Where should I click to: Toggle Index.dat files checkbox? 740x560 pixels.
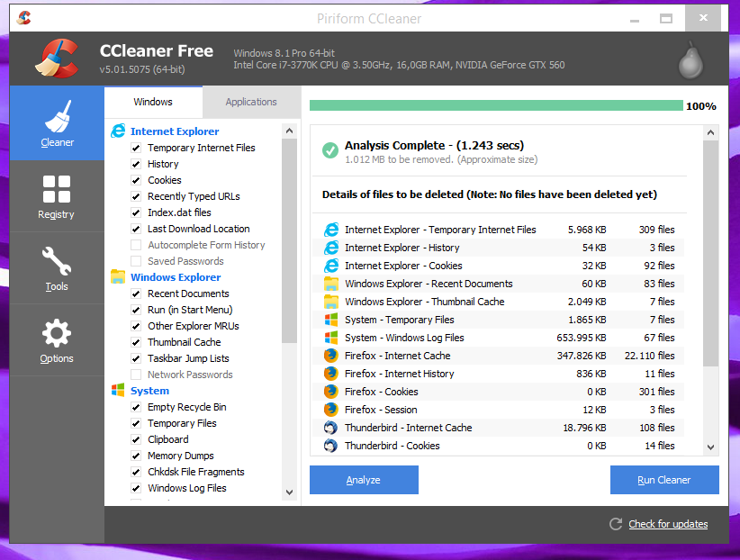pyautogui.click(x=136, y=212)
